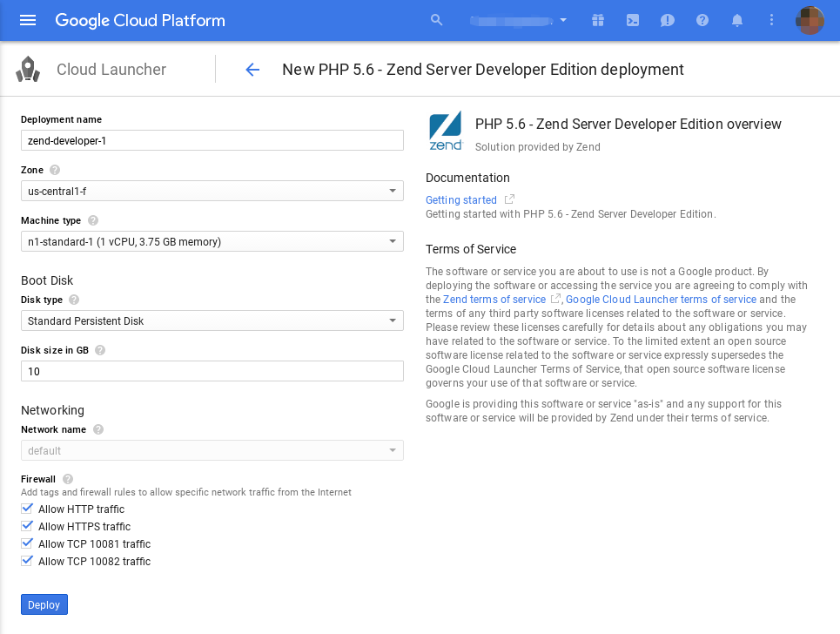Viewport: 840px width, 634px height.
Task: Open Google Cloud Launcher terms of service
Action: click(x=661, y=299)
